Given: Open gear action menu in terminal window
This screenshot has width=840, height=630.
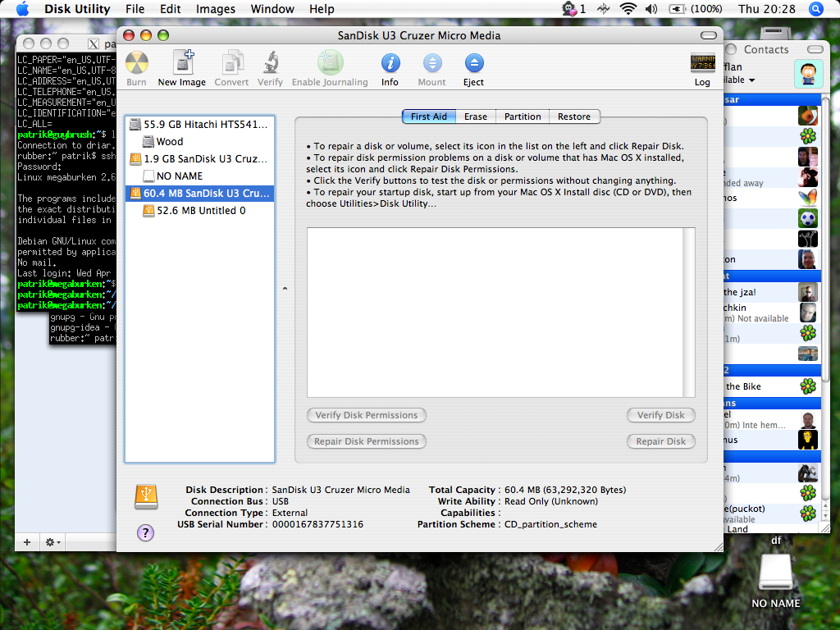Looking at the screenshot, I should pyautogui.click(x=52, y=542).
